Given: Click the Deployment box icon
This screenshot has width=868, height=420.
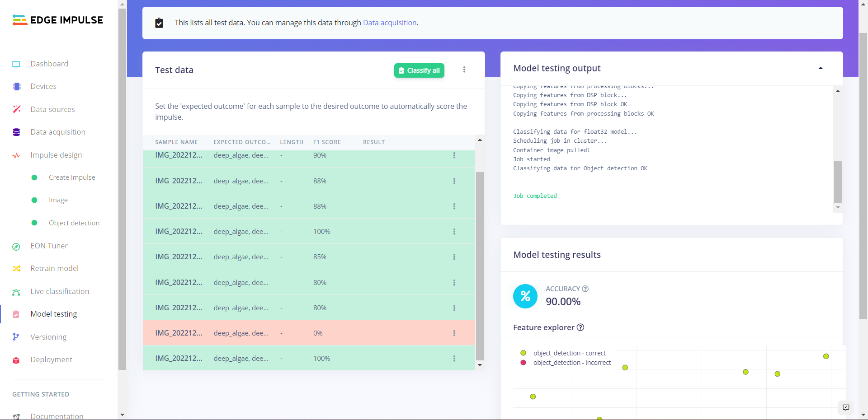Looking at the screenshot, I should [16, 360].
